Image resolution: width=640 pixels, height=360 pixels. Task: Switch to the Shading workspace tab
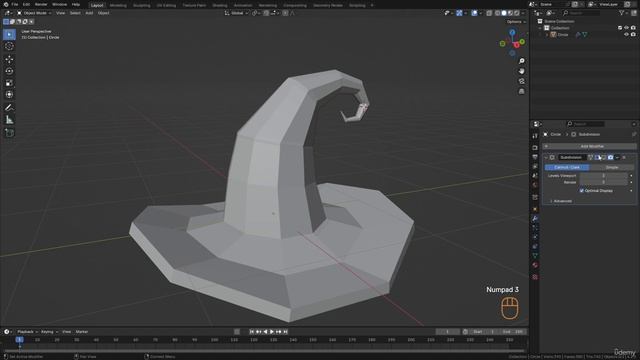[x=220, y=5]
